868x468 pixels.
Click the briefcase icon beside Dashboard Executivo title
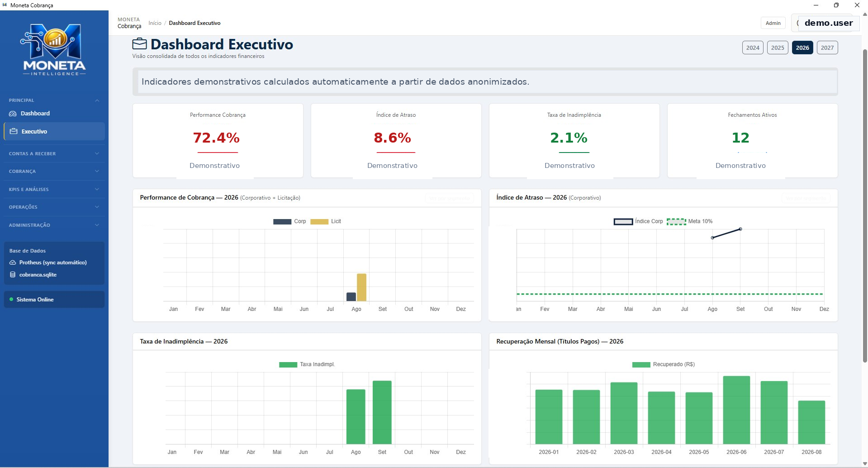[139, 44]
